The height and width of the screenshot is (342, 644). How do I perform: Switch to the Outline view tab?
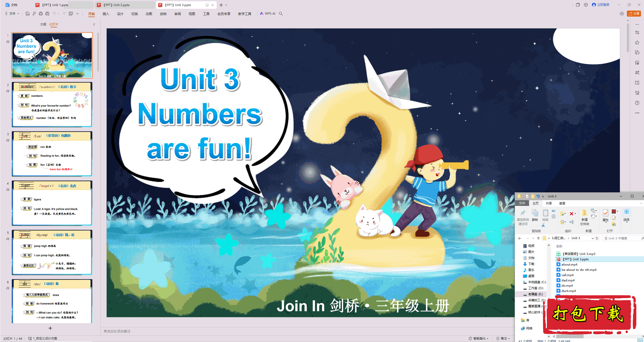click(x=43, y=24)
